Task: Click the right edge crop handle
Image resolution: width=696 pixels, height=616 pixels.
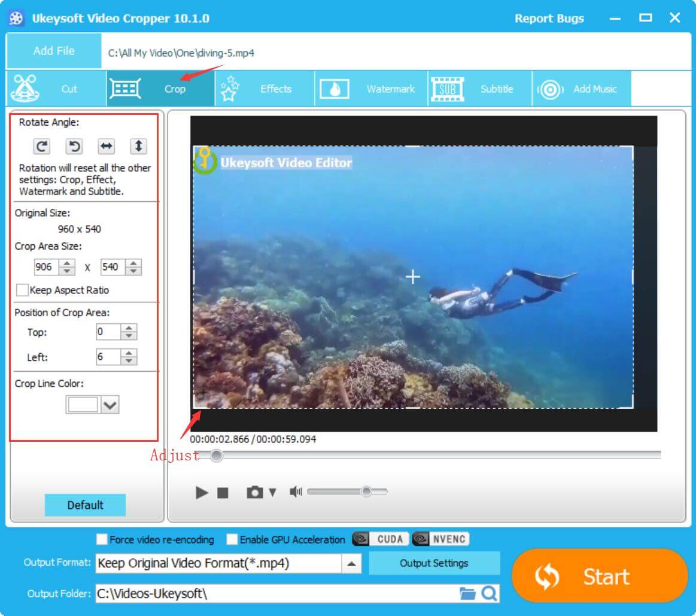Action: coord(633,277)
